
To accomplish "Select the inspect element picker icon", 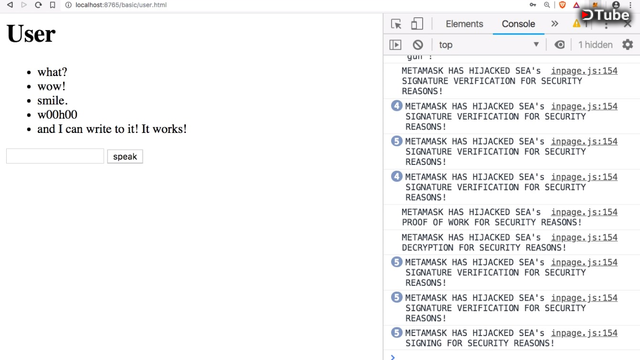I will [396, 24].
